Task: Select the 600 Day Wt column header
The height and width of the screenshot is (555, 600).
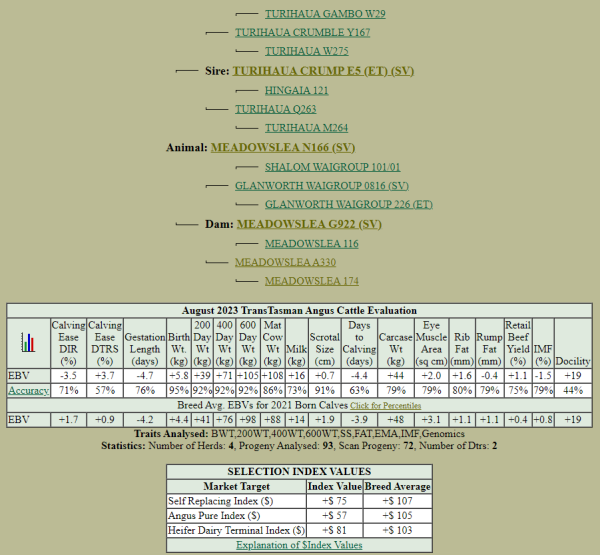Action: click(248, 343)
